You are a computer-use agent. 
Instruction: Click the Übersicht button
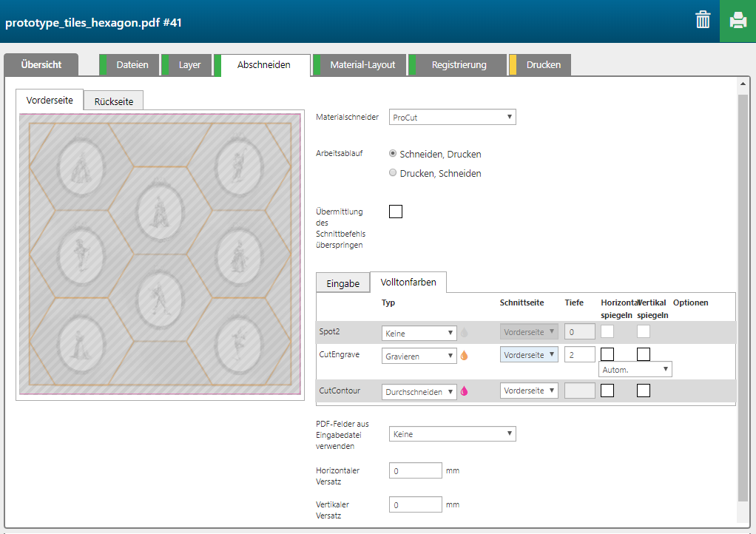41,65
